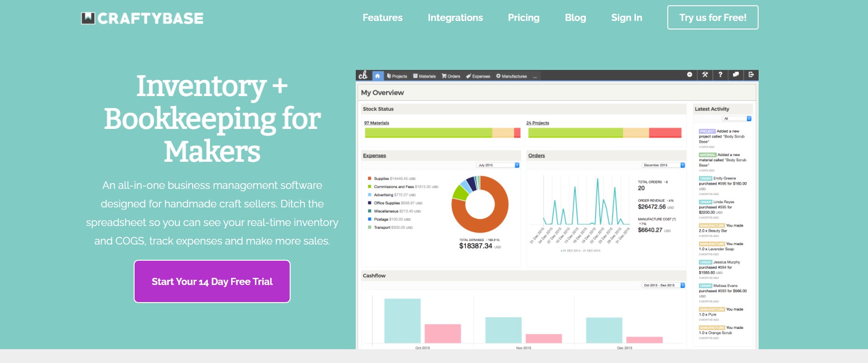868x363 pixels.
Task: Click the orange Supplies legend swatch
Action: pyautogui.click(x=370, y=179)
